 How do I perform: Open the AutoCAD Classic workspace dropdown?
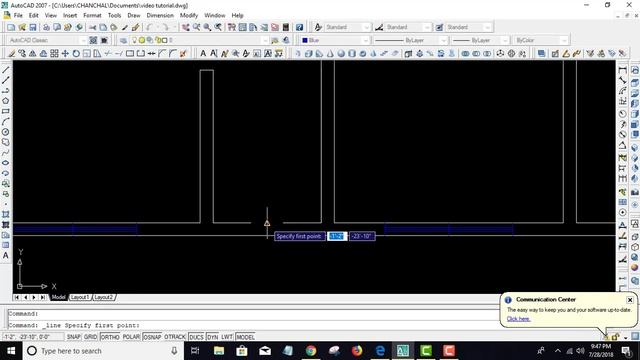(47, 40)
